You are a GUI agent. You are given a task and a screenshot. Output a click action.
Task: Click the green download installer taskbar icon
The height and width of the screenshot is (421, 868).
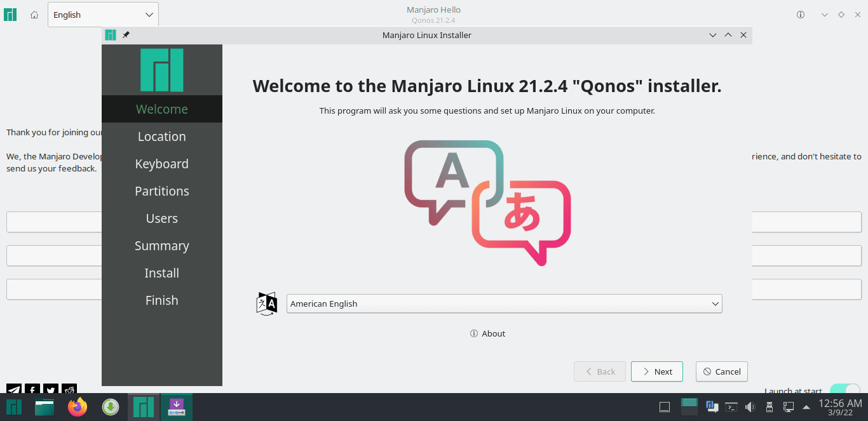(x=111, y=407)
